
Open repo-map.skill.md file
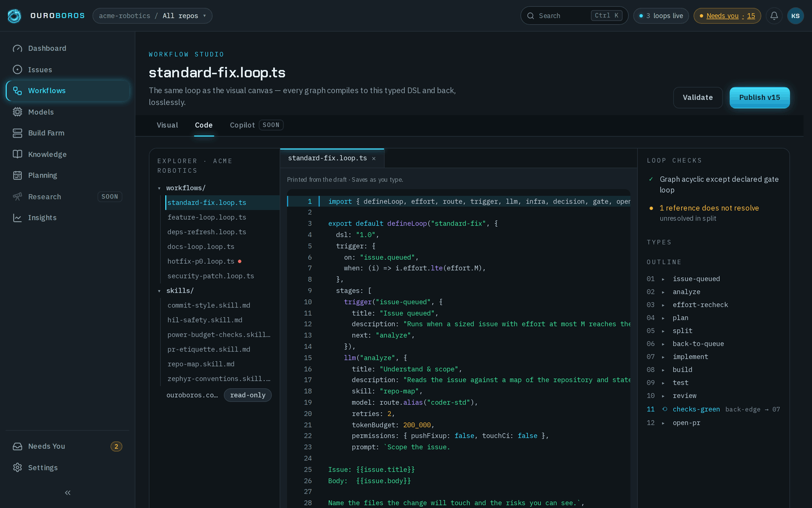coord(223,364)
